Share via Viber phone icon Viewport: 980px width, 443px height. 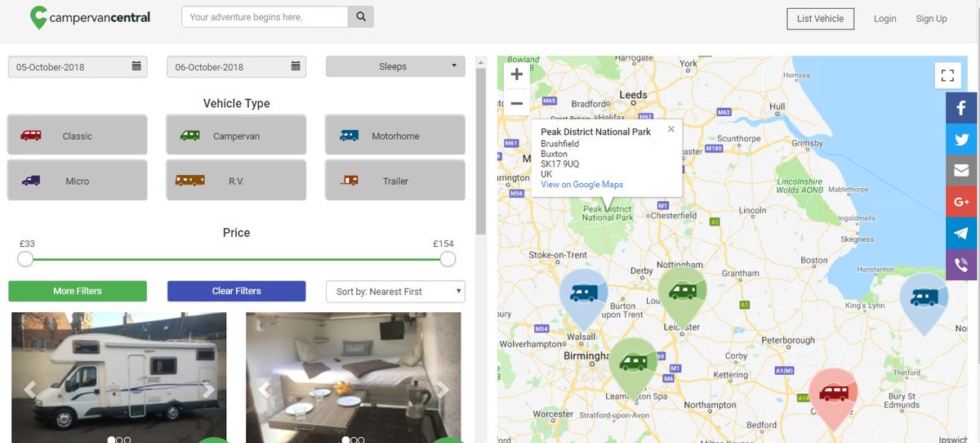tap(962, 264)
